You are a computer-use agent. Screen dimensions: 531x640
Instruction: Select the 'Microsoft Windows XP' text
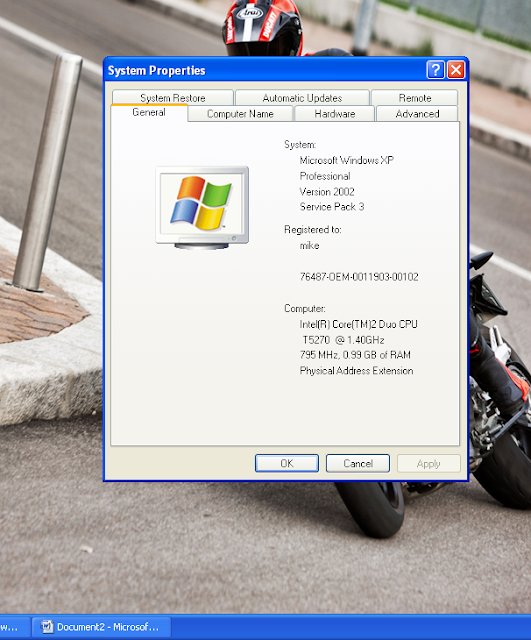coord(347,160)
